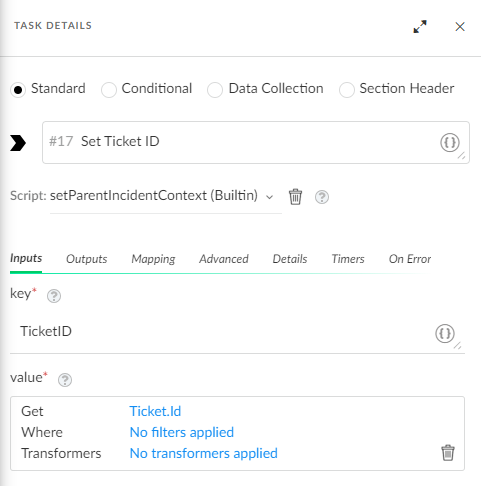Open the Advanced tab
The width and height of the screenshot is (481, 486).
point(224,259)
